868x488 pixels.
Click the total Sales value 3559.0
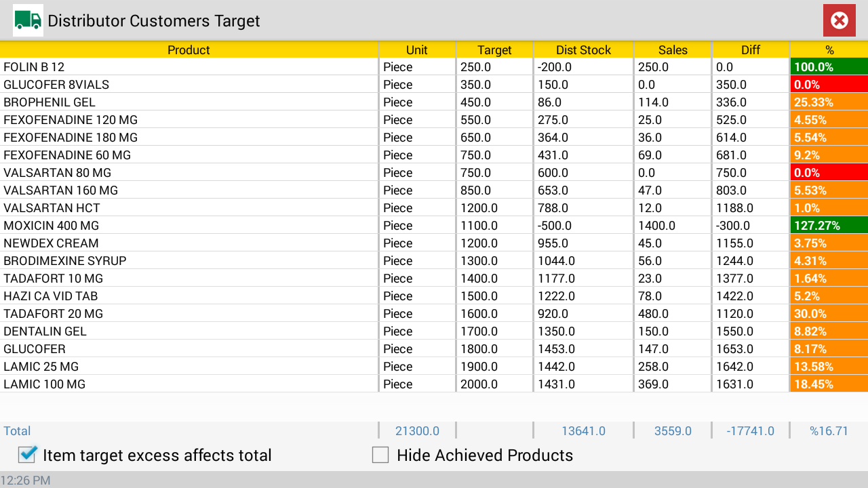click(673, 430)
